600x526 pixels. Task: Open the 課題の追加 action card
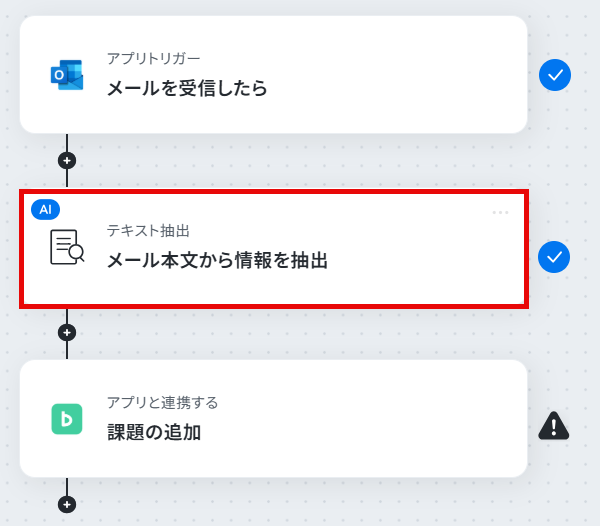[x=274, y=419]
